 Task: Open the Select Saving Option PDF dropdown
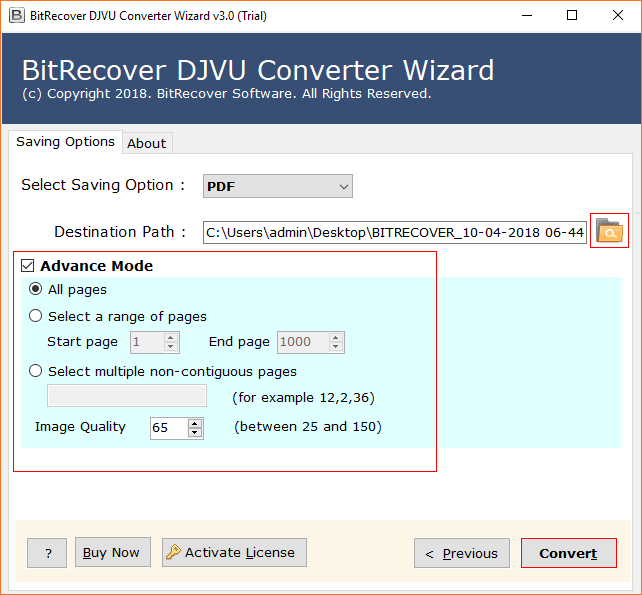click(278, 186)
